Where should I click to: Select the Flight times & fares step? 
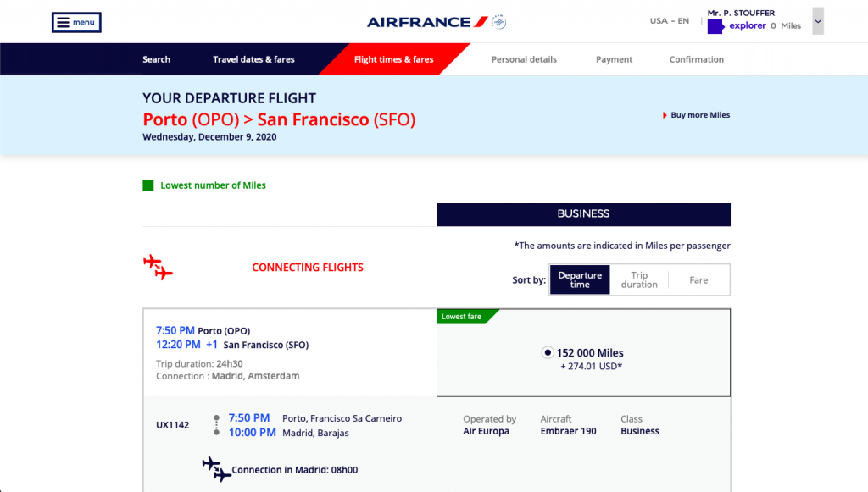pyautogui.click(x=393, y=59)
